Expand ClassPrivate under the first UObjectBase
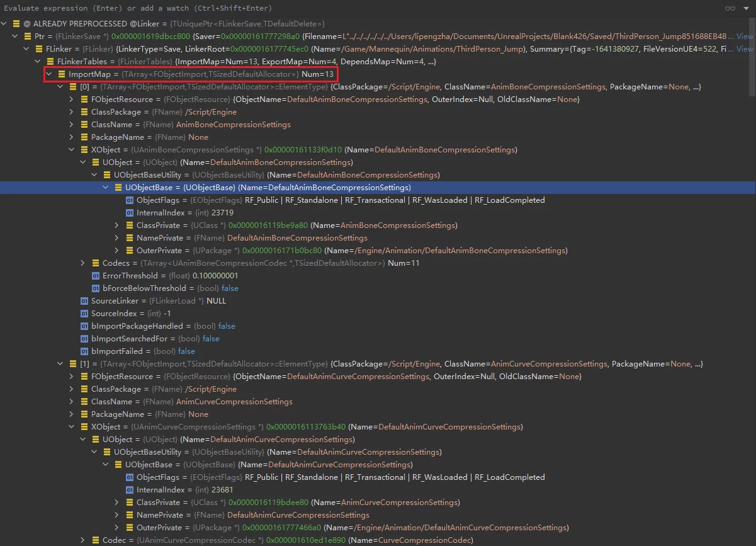Image resolution: width=756 pixels, height=546 pixels. pyautogui.click(x=117, y=225)
